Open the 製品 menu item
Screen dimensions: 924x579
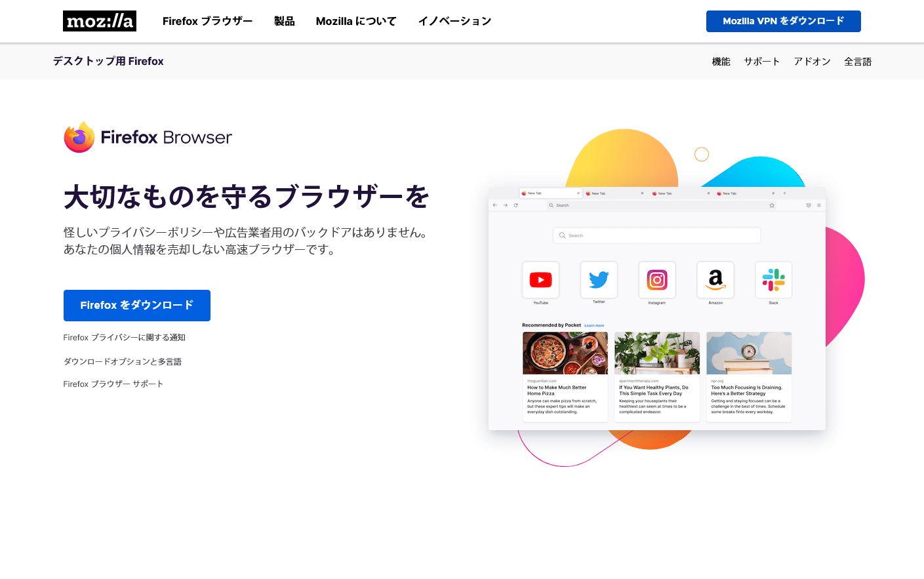[x=284, y=21]
